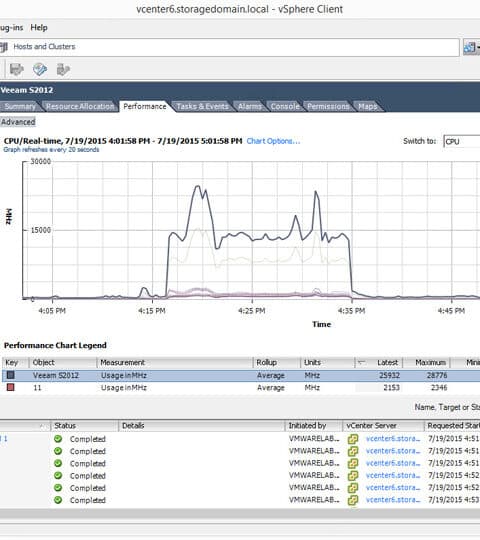Open the Chart Options link
Screen dimensions: 480x540
pyautogui.click(x=273, y=141)
